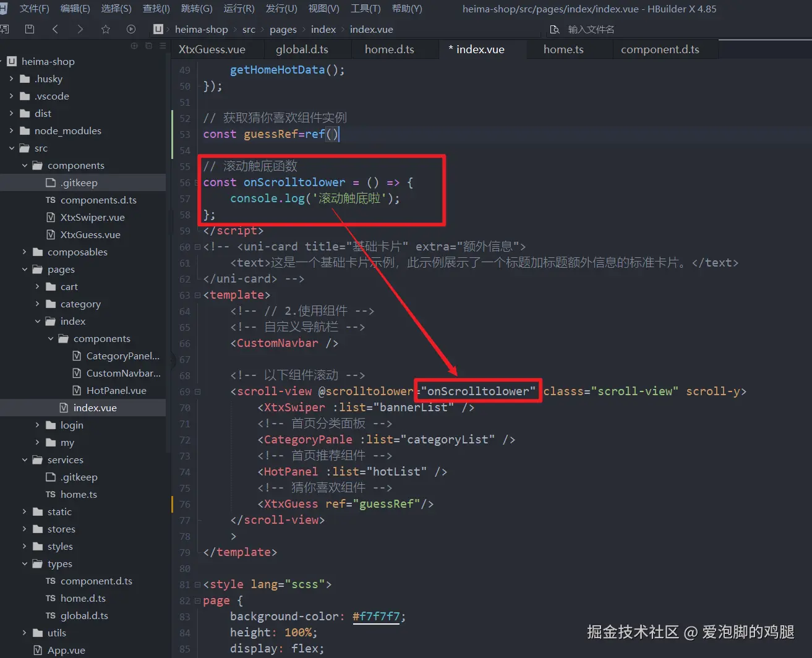Select CategoryPanel file in project tree

point(123,356)
